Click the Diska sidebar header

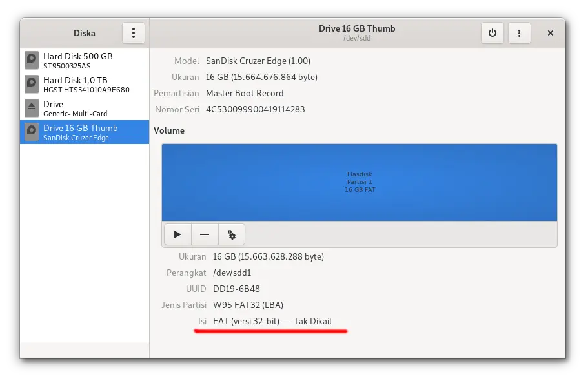[x=84, y=32]
